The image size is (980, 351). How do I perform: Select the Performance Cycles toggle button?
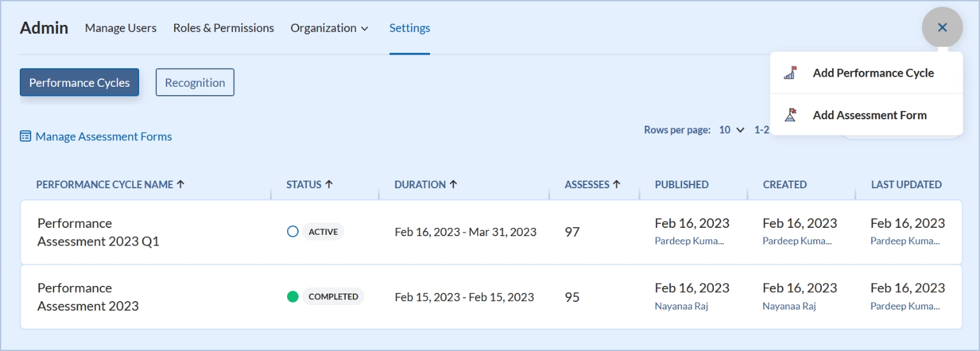coord(79,83)
